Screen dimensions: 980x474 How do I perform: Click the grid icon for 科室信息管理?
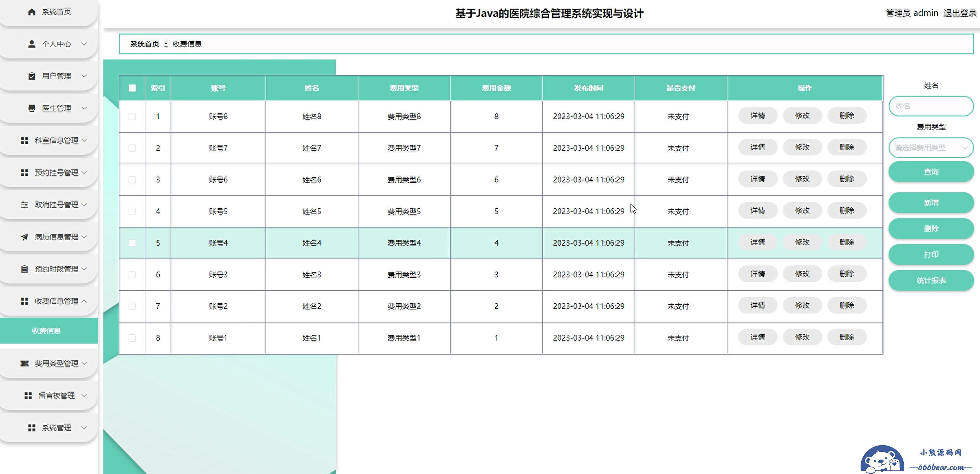pos(24,141)
